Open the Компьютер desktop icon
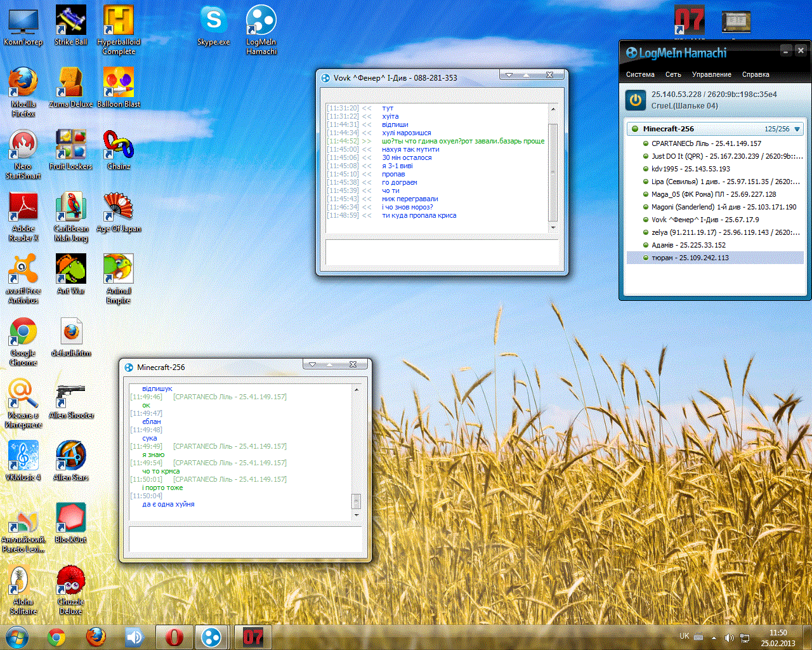Image resolution: width=812 pixels, height=650 pixels. 23,26
